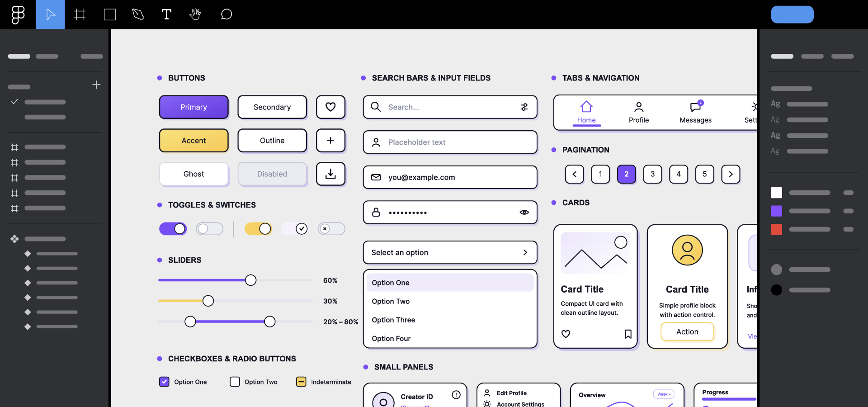Viewport: 868px width, 407px height.
Task: Click the previous page arrow in pagination
Action: coord(575,174)
